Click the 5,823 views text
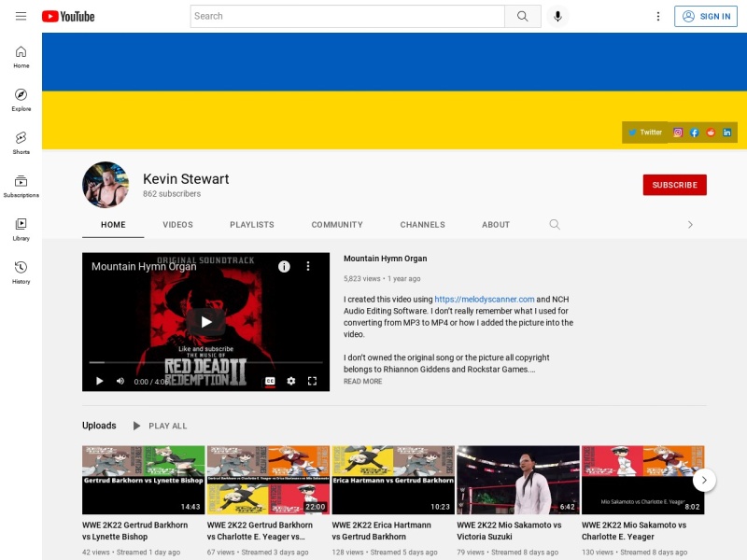Image resolution: width=747 pixels, height=560 pixels. coord(361,278)
